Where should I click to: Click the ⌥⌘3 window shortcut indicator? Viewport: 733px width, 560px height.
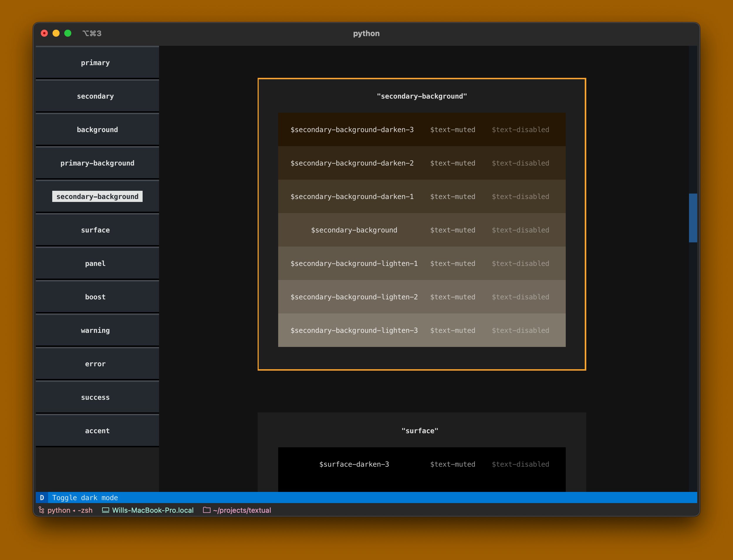[x=92, y=33]
